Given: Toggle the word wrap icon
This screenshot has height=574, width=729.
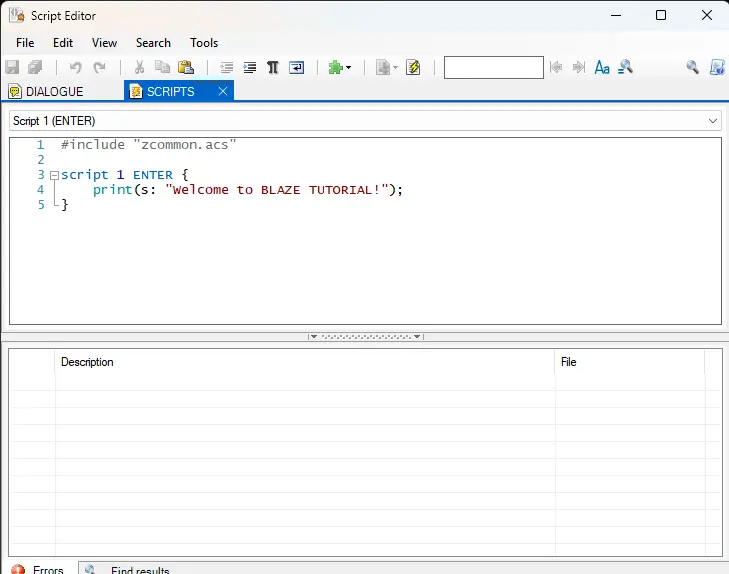Looking at the screenshot, I should coord(297,67).
